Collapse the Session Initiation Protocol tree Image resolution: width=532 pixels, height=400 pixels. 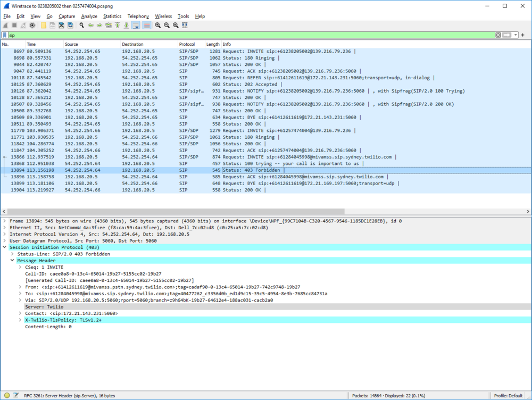pos(5,247)
